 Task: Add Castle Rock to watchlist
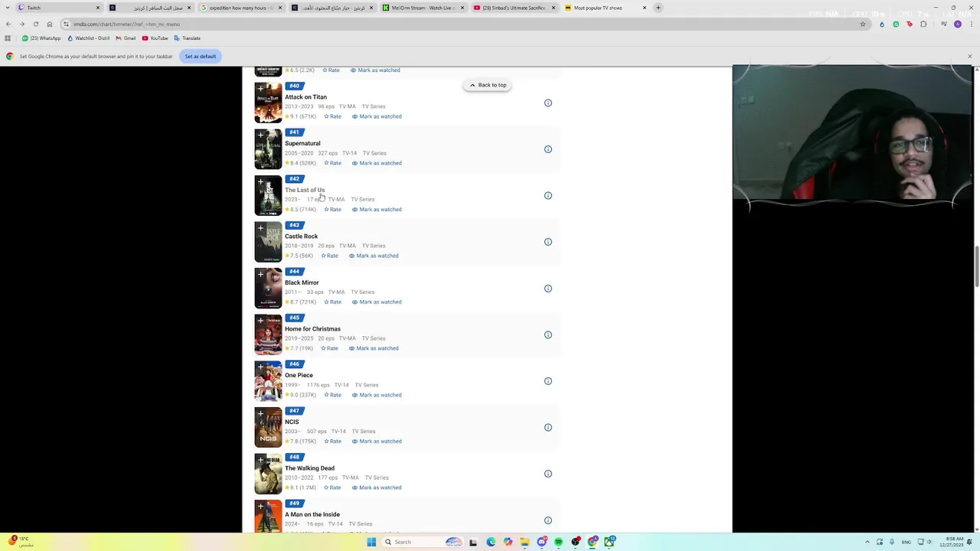point(260,228)
